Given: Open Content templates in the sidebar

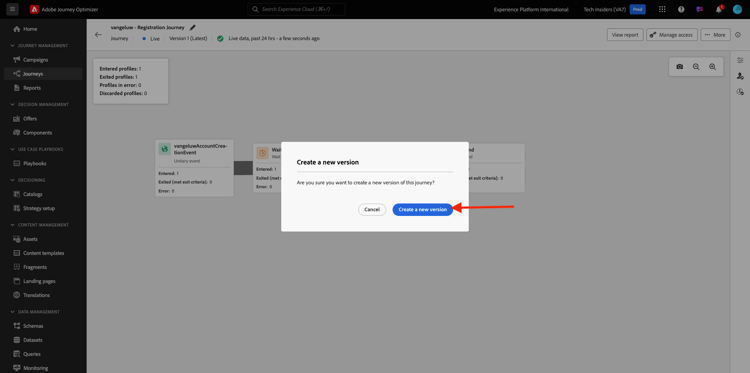Looking at the screenshot, I should [43, 253].
